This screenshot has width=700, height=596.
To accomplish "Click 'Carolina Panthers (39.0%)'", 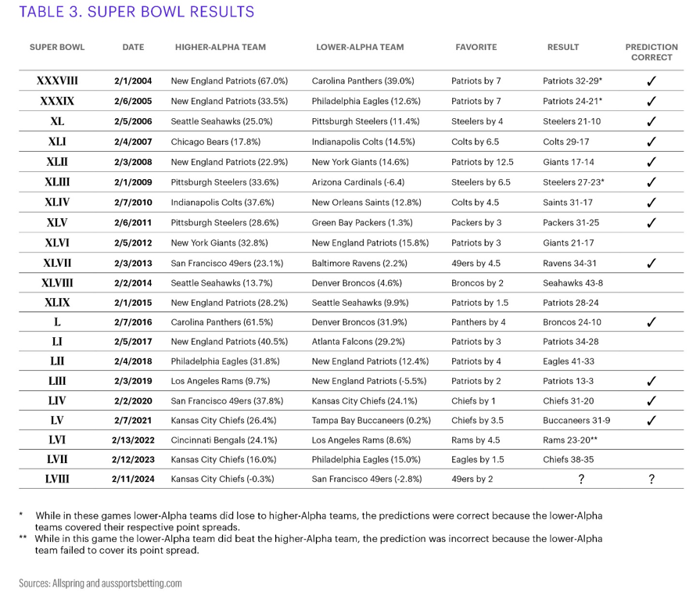I will tap(362, 81).
